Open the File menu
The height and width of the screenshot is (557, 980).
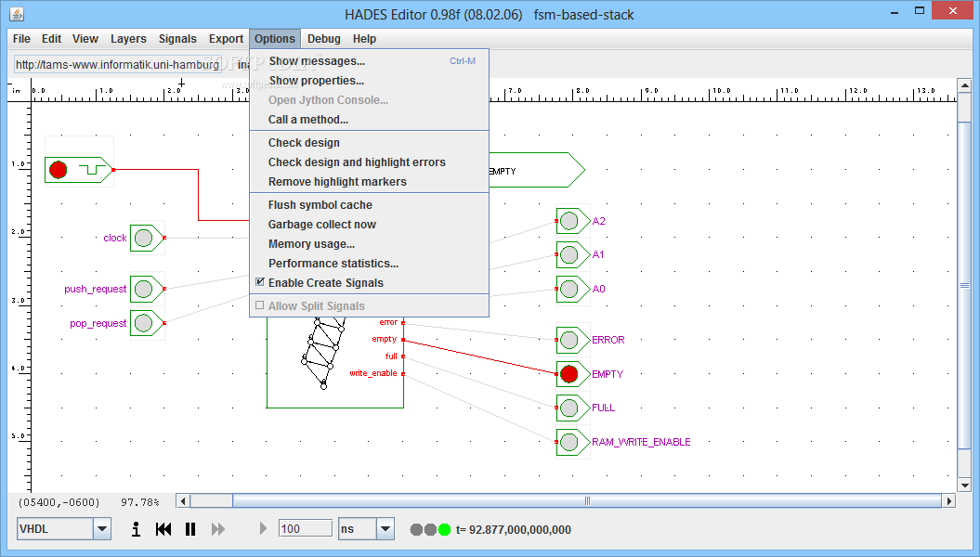21,39
